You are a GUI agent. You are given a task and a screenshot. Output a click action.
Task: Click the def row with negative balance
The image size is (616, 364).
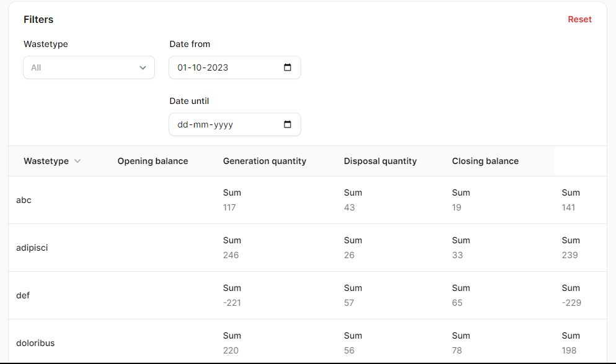[x=23, y=295]
